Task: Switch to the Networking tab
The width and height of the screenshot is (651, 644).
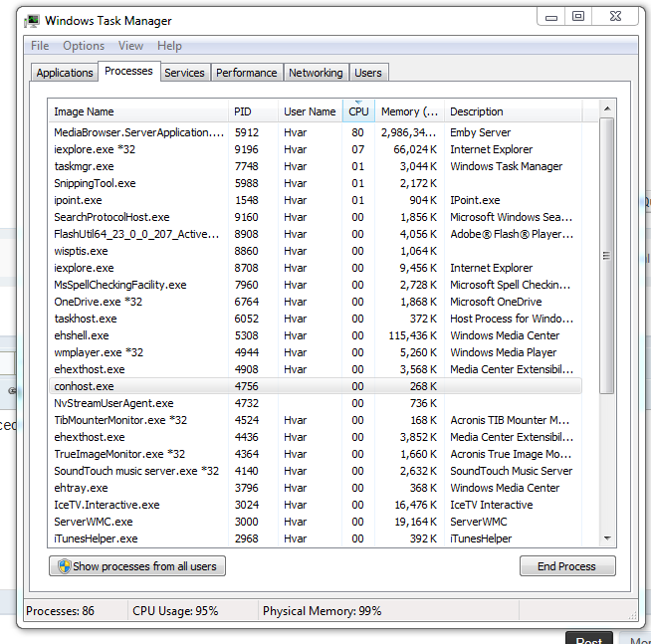Action: pos(316,73)
